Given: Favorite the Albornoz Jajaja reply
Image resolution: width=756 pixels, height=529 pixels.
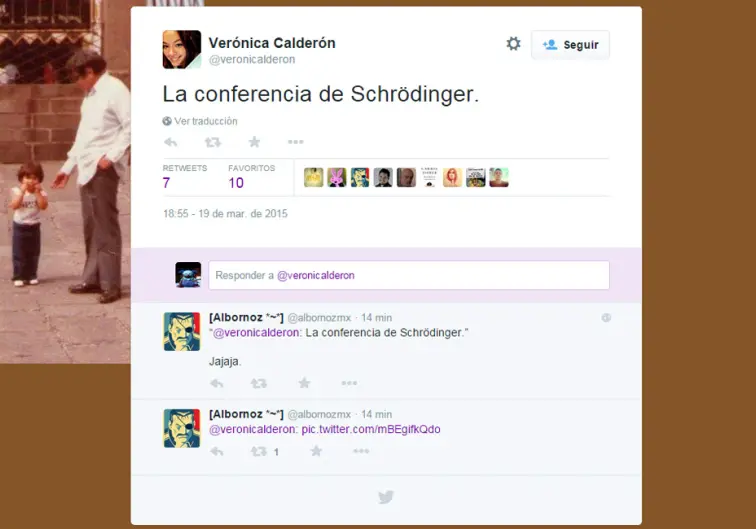Looking at the screenshot, I should tap(304, 383).
